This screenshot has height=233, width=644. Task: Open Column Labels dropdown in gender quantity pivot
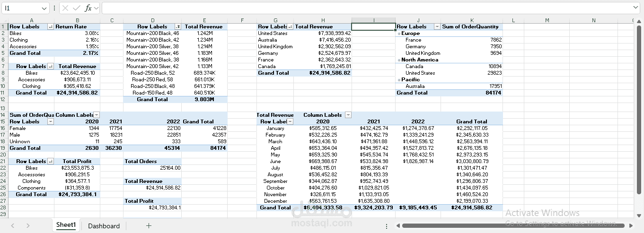tap(97, 115)
